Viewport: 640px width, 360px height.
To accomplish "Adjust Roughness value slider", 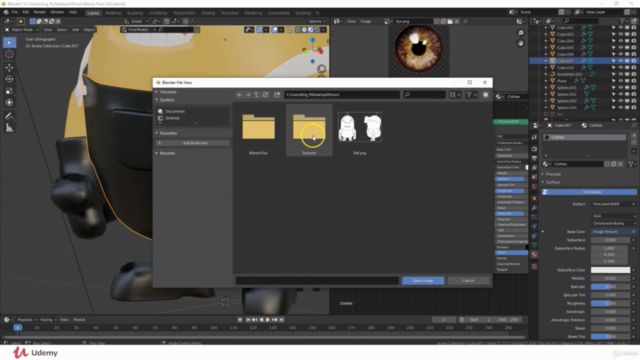I will (x=610, y=304).
